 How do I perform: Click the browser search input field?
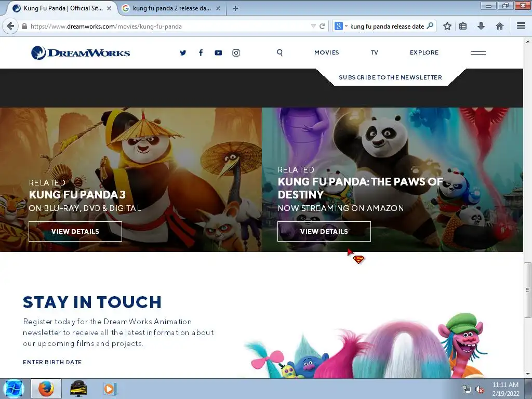[387, 26]
